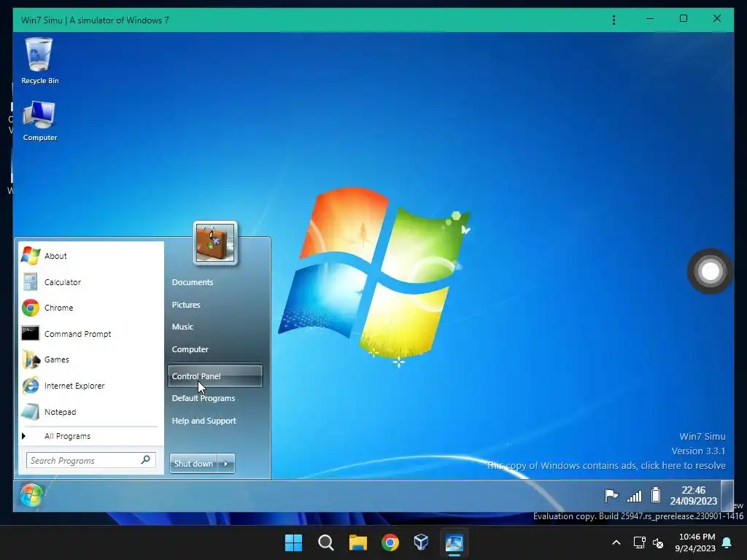747x560 pixels.
Task: Click the Command Prompt label
Action: tap(77, 334)
